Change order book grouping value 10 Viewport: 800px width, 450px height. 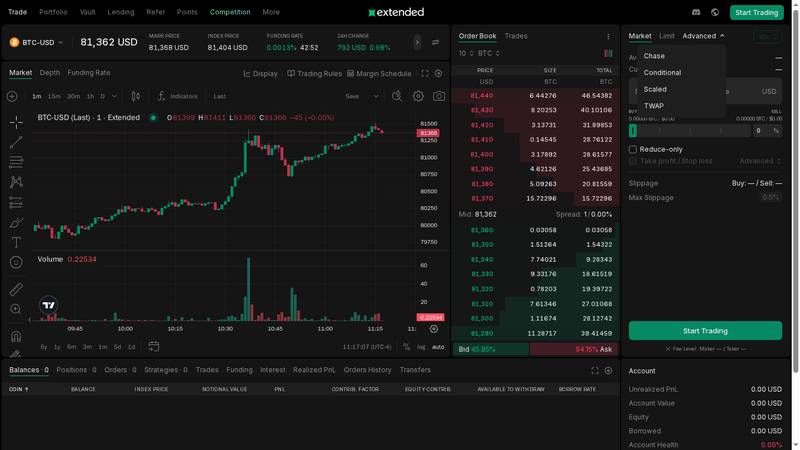coord(466,53)
